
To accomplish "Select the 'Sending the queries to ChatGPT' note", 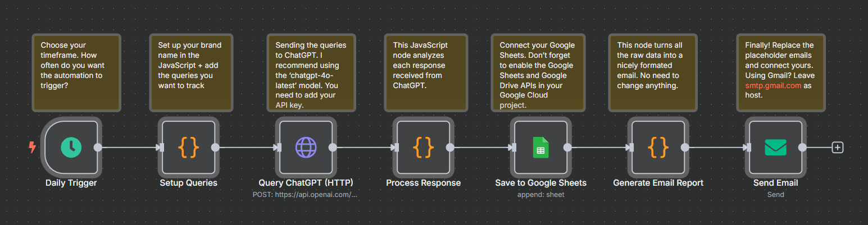I will click(312, 73).
